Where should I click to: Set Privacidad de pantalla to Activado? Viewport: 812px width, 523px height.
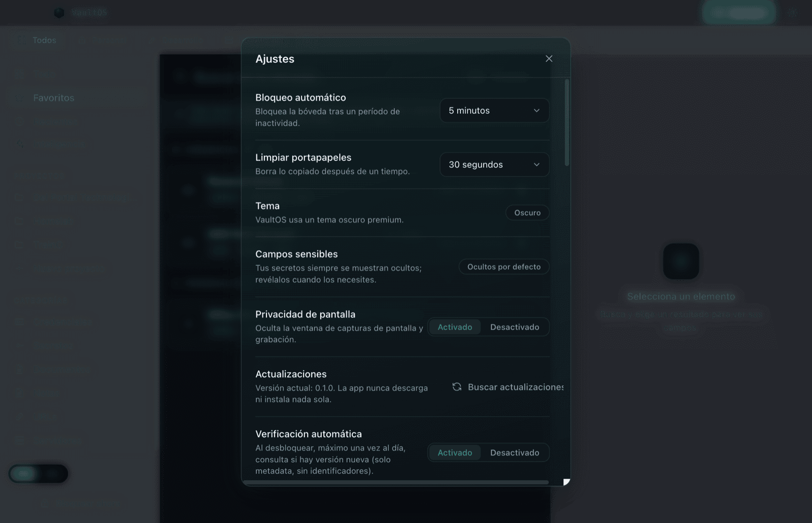point(455,327)
